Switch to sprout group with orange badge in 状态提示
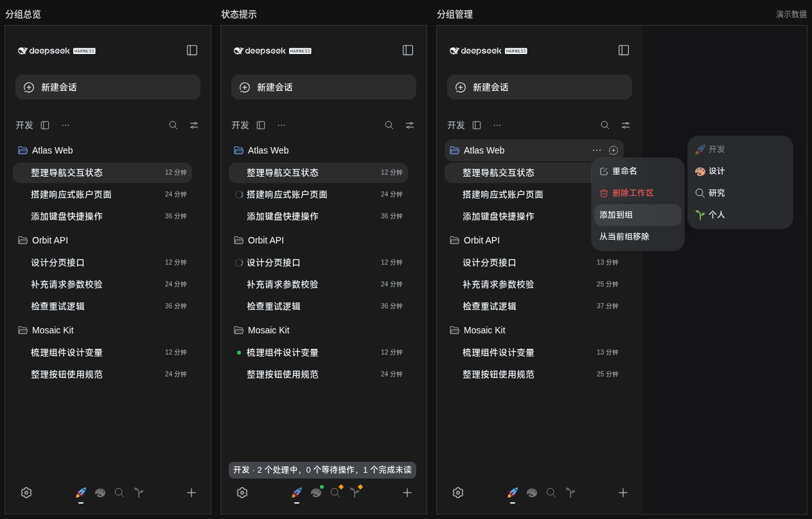The width and height of the screenshot is (812, 519). coord(355,493)
